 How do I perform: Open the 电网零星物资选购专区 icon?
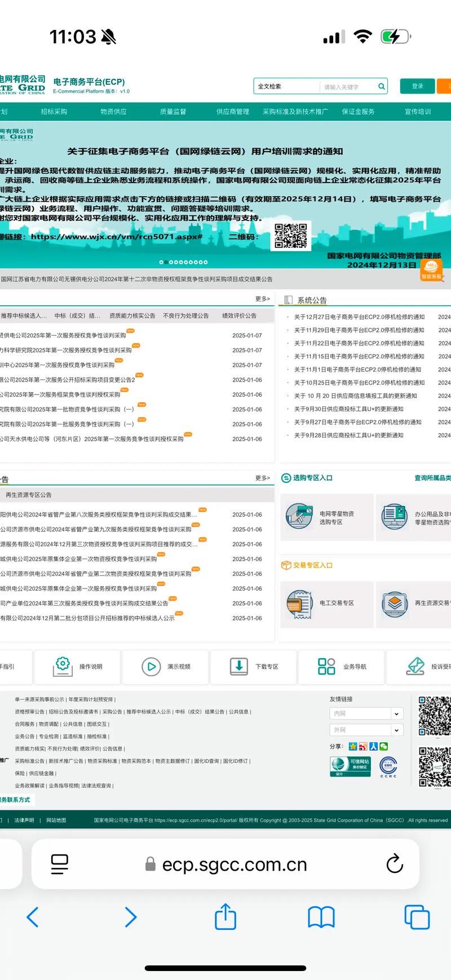point(299,517)
